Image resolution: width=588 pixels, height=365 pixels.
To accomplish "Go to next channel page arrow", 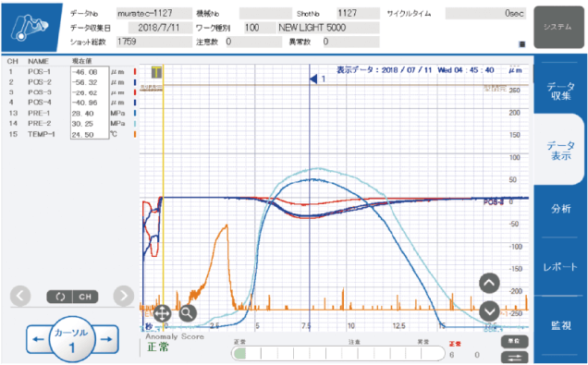I will pos(123,296).
